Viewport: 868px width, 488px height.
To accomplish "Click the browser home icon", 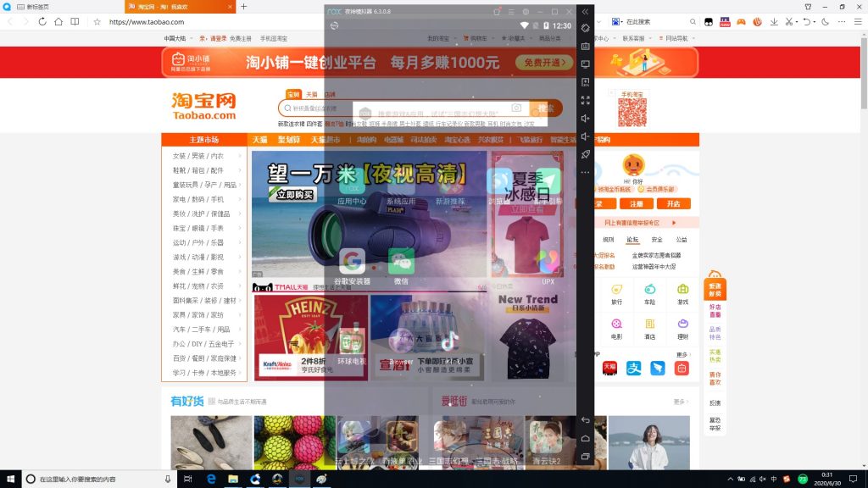I will pos(58,21).
